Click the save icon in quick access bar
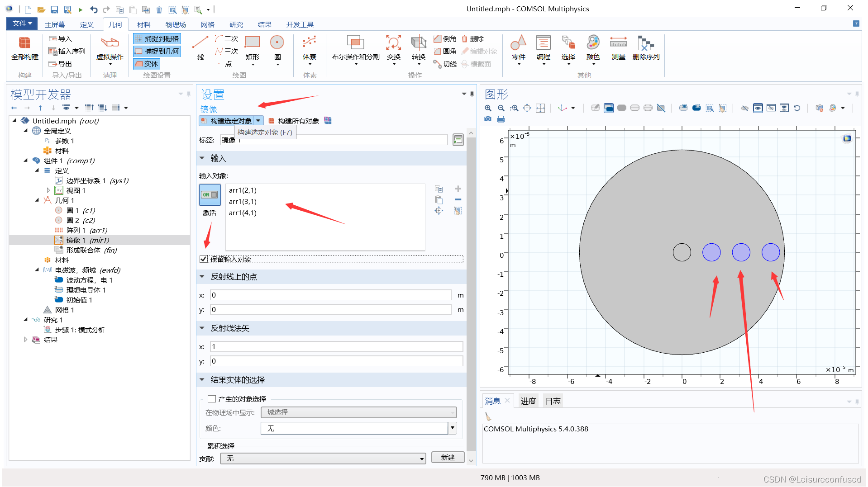The height and width of the screenshot is (487, 868). coord(54,9)
